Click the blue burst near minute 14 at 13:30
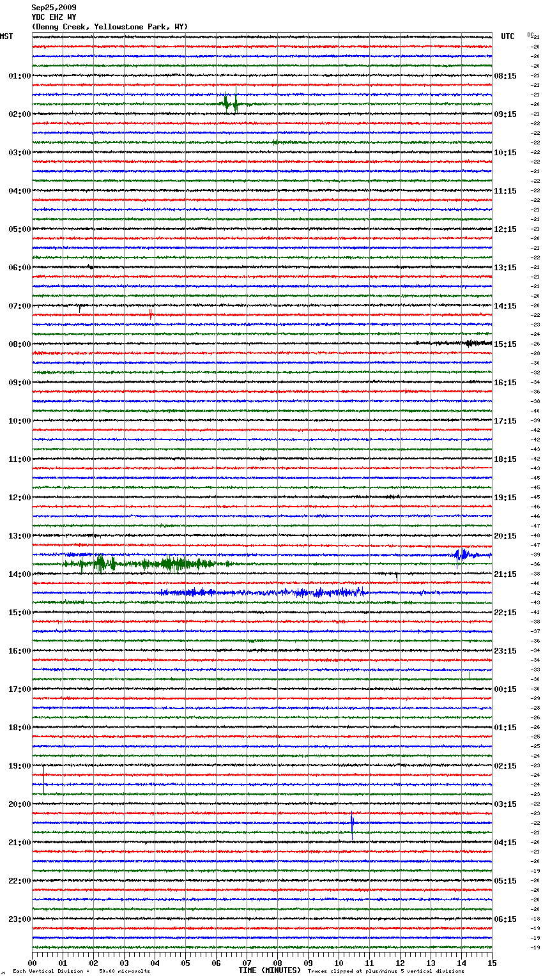 462,555
